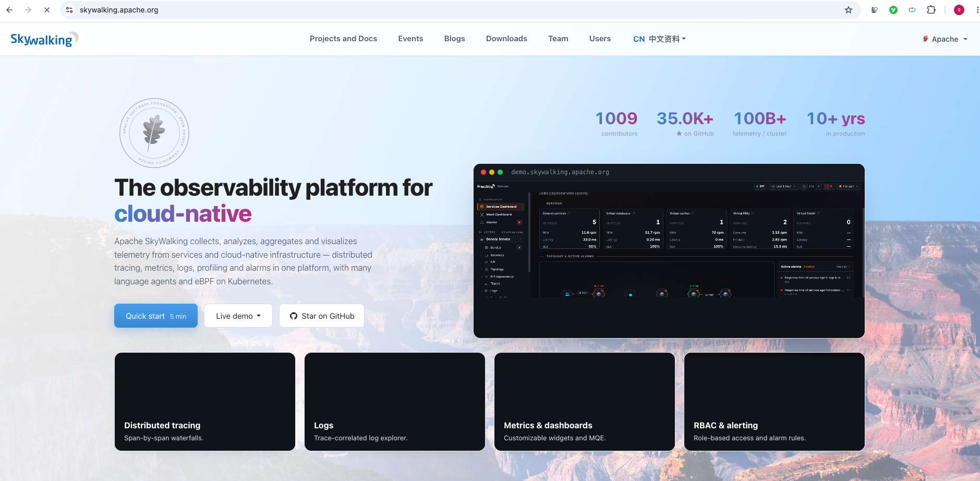The image size is (980, 481).
Task: Go to the Events page
Action: click(x=410, y=39)
